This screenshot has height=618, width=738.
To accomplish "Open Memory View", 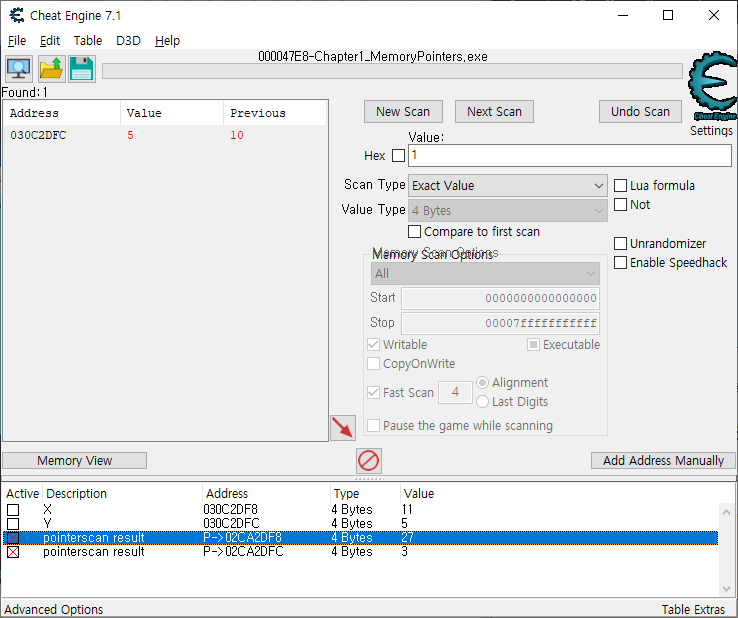I will 74,460.
